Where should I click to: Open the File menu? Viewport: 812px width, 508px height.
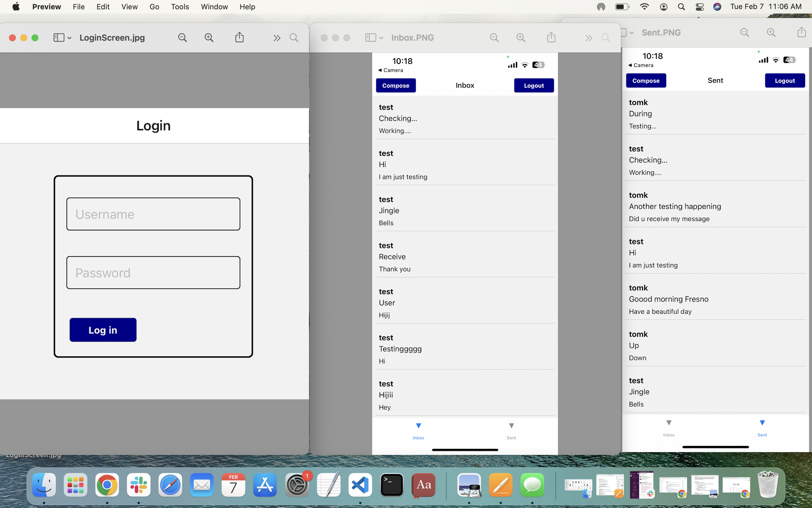(x=78, y=7)
